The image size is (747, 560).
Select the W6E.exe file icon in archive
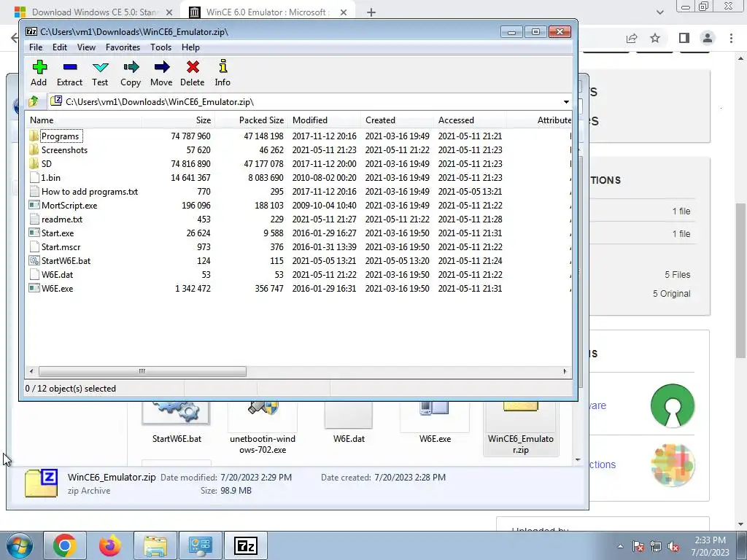[34, 288]
